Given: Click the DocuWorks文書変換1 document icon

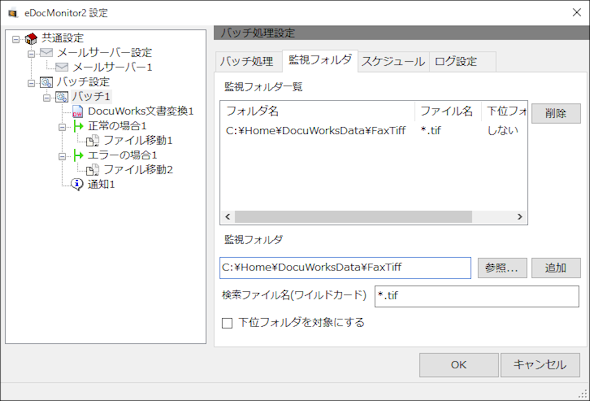Looking at the screenshot, I should (77, 111).
